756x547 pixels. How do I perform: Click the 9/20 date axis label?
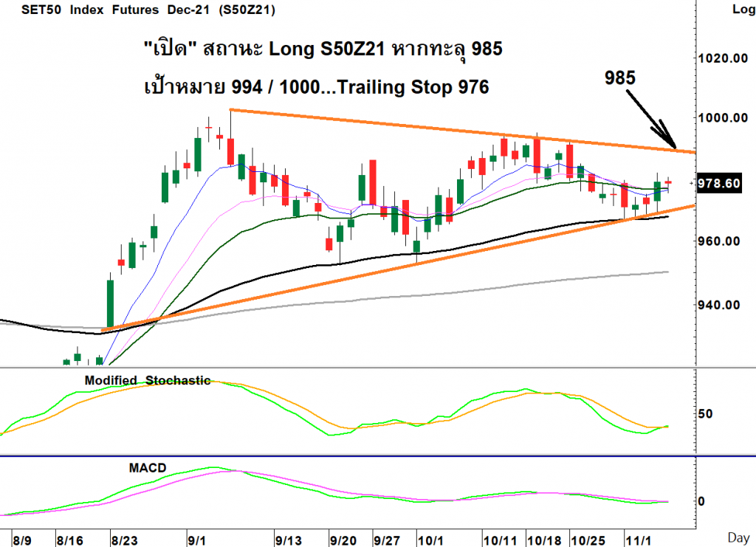343,540
